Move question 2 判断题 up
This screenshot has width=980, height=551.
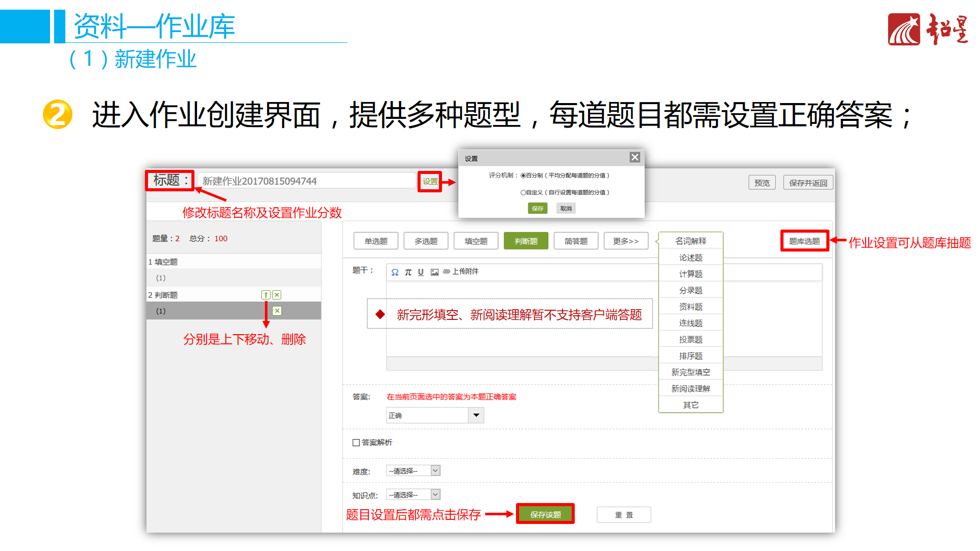[x=265, y=294]
